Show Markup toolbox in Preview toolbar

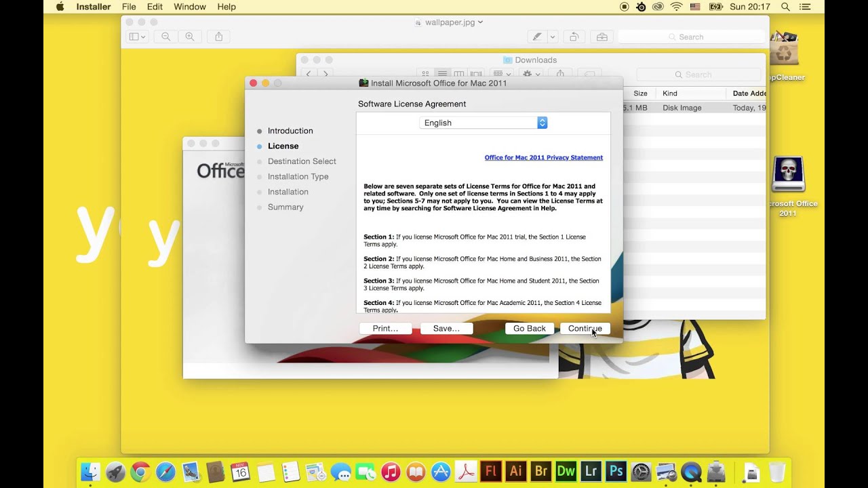point(602,37)
